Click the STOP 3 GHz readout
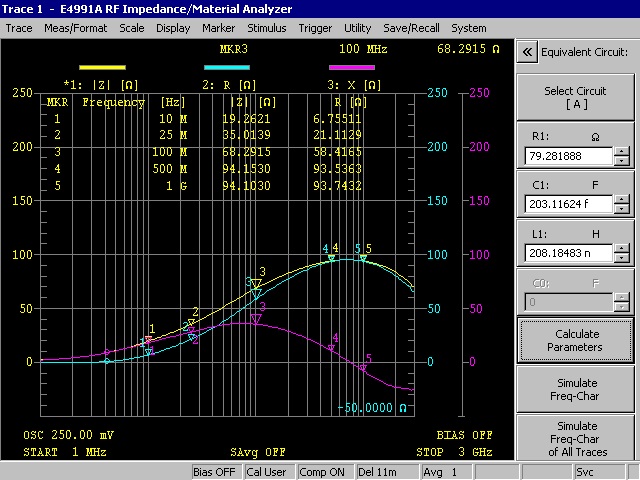 pos(454,452)
